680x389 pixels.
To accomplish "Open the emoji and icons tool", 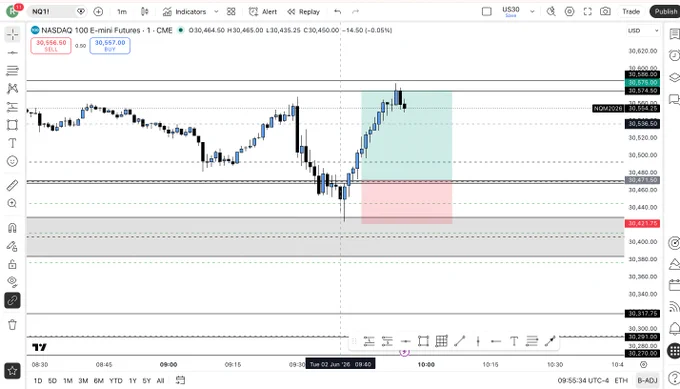I will click(x=12, y=161).
